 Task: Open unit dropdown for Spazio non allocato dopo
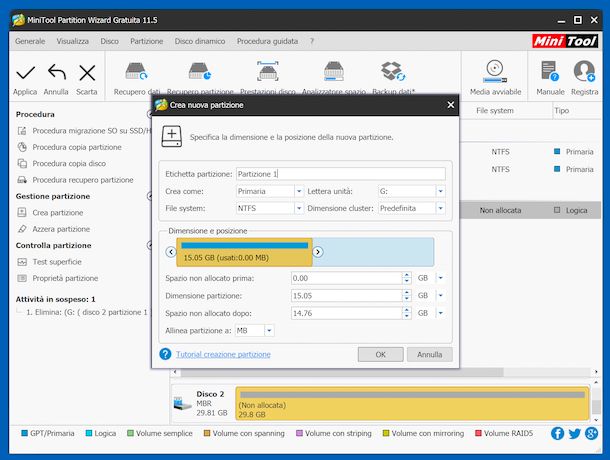[440, 313]
